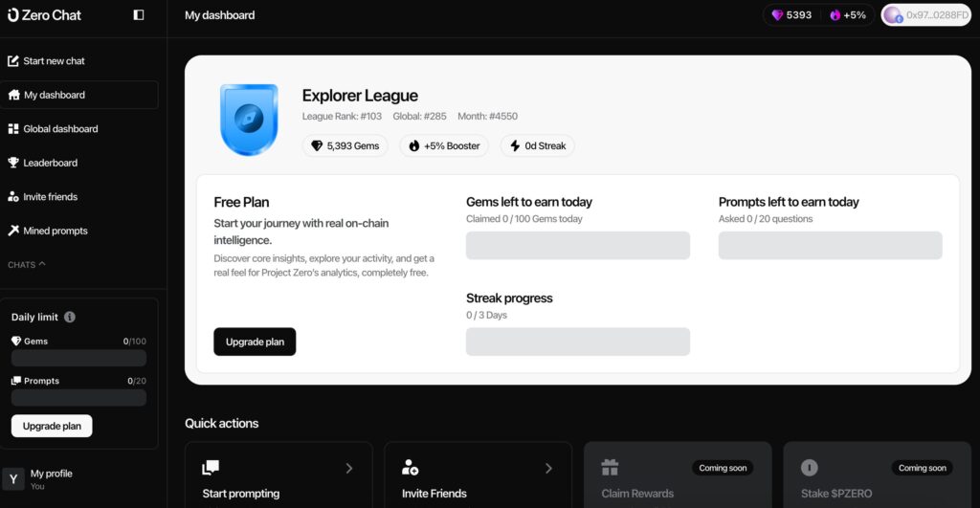Screen dimensions: 980x508
Task: Click the white Upgrade plan button in sidebar
Action: click(52, 426)
